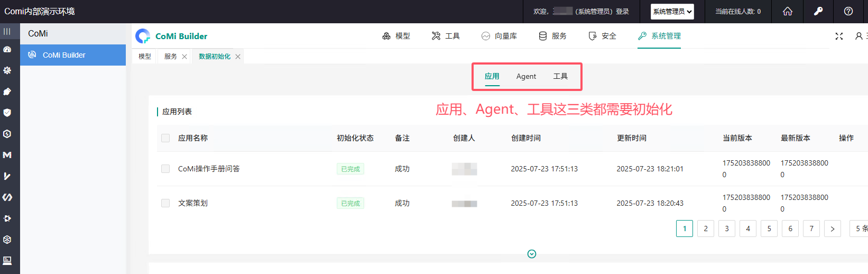Go to page 5
868x274 pixels.
point(769,229)
